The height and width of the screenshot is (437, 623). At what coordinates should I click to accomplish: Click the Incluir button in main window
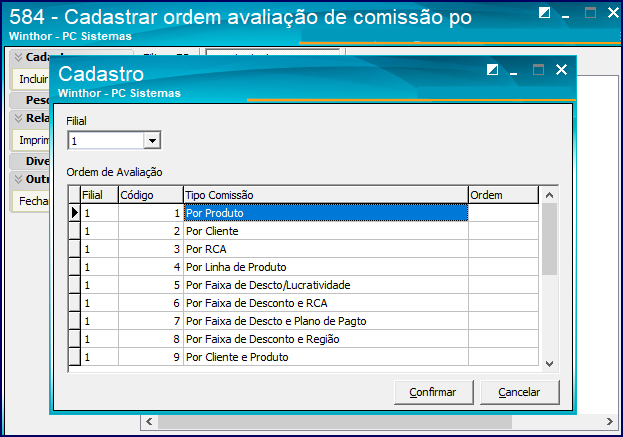[31, 79]
